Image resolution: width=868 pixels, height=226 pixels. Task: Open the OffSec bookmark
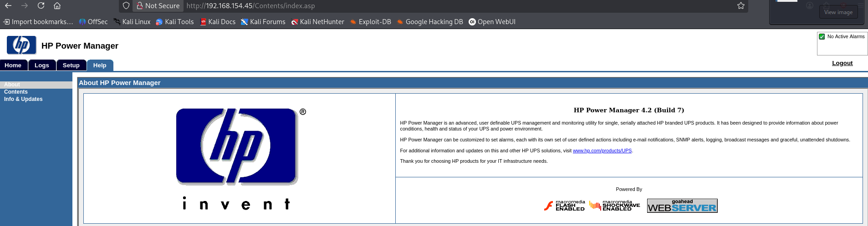[93, 22]
